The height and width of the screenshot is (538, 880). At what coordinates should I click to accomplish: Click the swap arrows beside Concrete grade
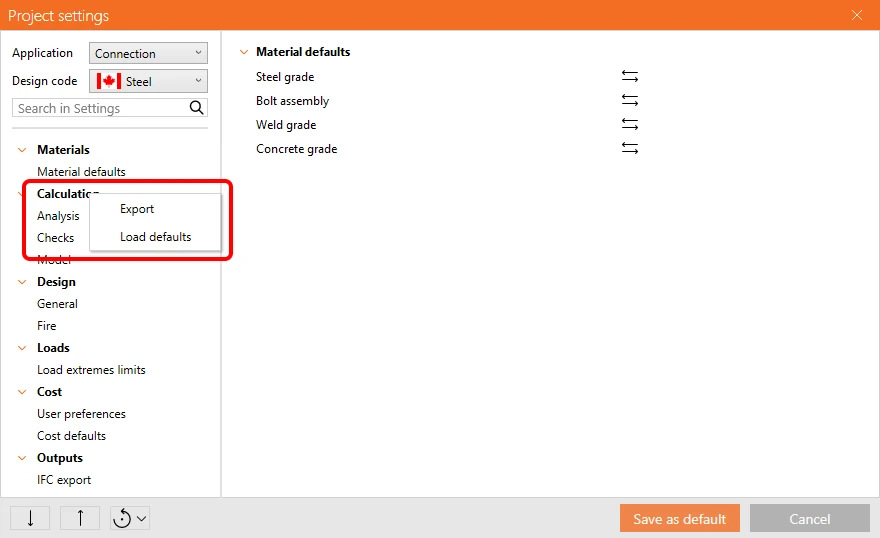tap(630, 149)
